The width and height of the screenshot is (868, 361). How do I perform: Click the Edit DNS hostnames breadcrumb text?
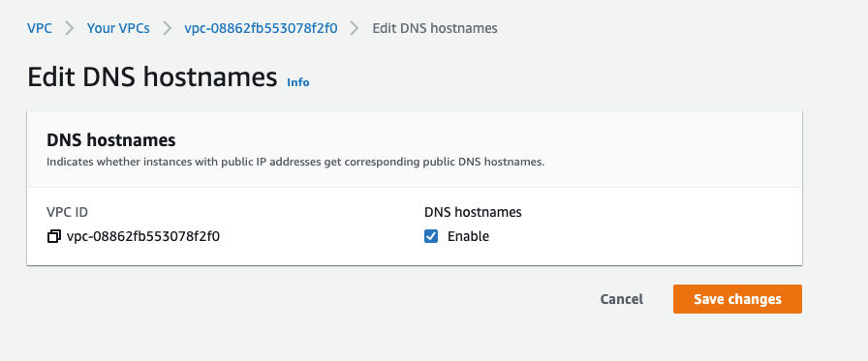tap(435, 28)
